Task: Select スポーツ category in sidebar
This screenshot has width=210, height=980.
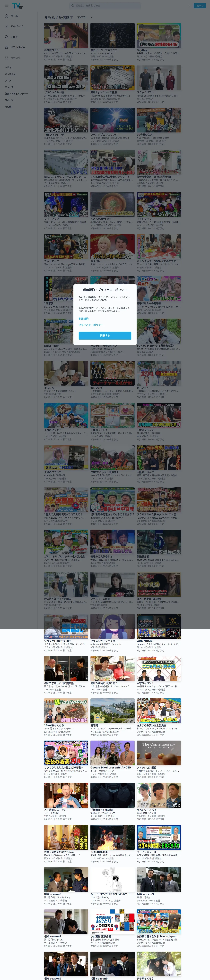Action: pyautogui.click(x=9, y=100)
